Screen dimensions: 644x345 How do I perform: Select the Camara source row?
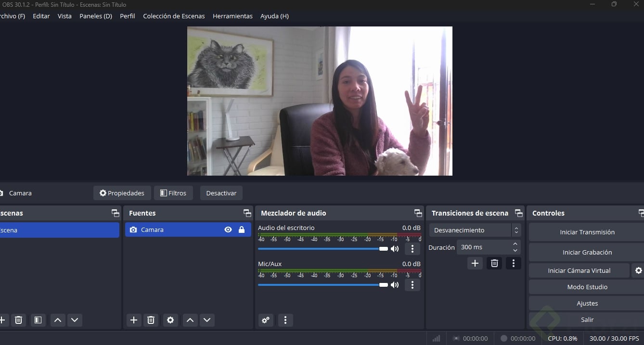pyautogui.click(x=188, y=230)
